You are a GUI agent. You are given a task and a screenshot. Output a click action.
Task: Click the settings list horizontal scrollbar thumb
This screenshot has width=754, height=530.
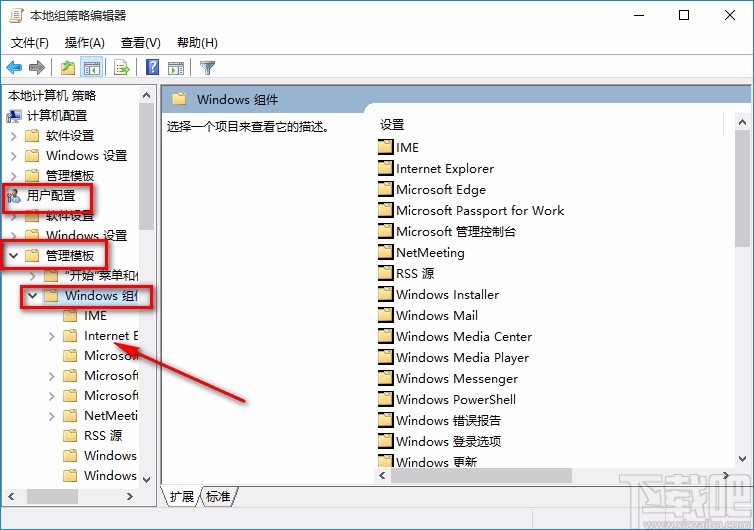click(481, 476)
